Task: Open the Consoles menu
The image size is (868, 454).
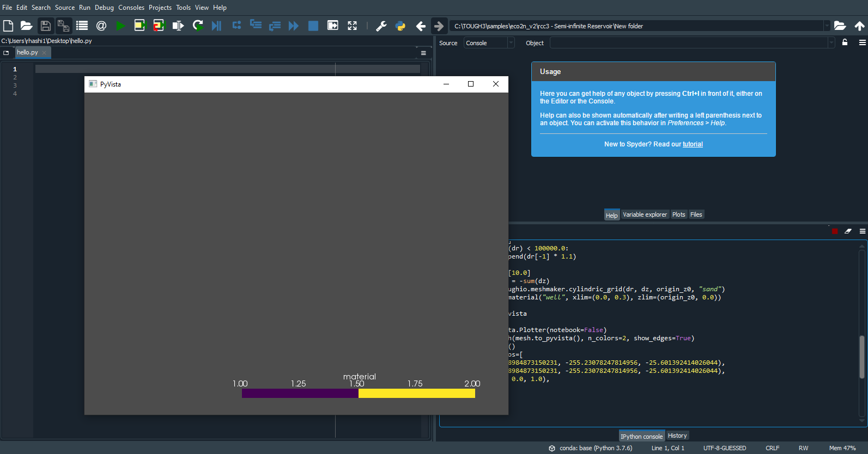Action: click(x=131, y=8)
